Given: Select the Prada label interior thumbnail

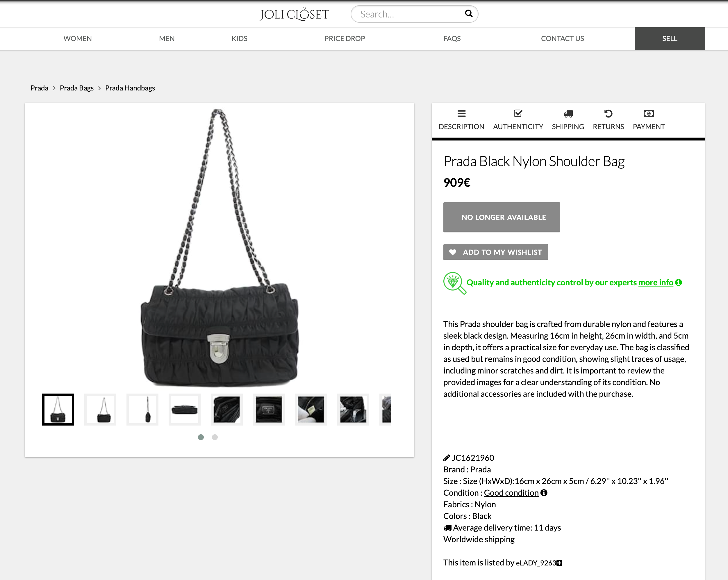Looking at the screenshot, I should 269,410.
